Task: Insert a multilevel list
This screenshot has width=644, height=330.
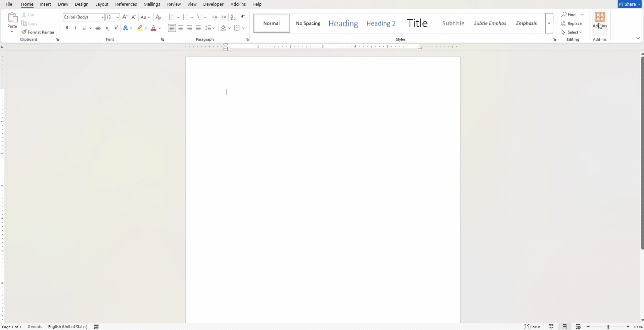Action: 199,17
